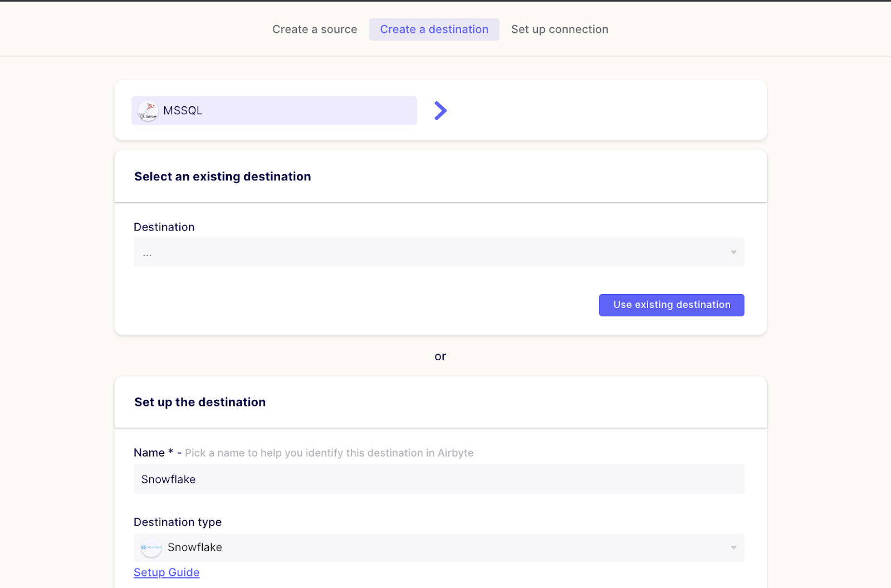Go to Set up connection step
This screenshot has height=588, width=891.
560,30
